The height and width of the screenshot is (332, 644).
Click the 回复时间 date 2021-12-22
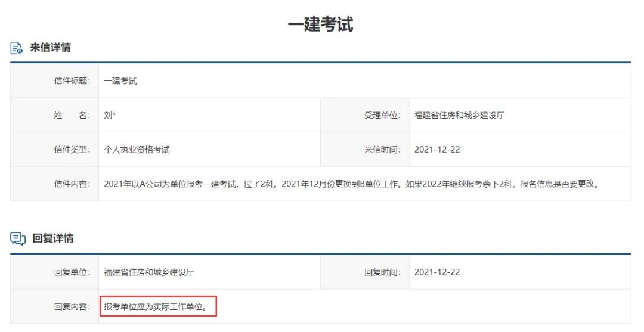tap(437, 272)
